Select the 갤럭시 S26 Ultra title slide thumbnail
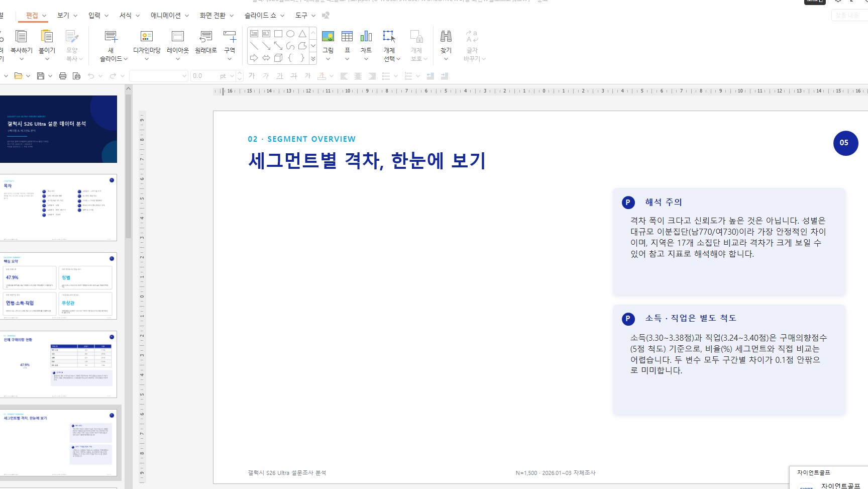 (x=58, y=129)
